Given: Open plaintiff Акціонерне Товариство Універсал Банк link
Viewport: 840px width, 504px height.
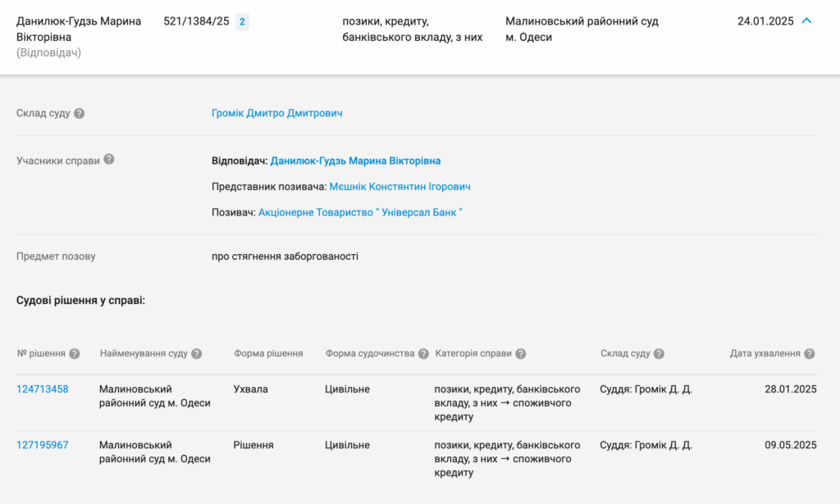Looking at the screenshot, I should coord(360,212).
